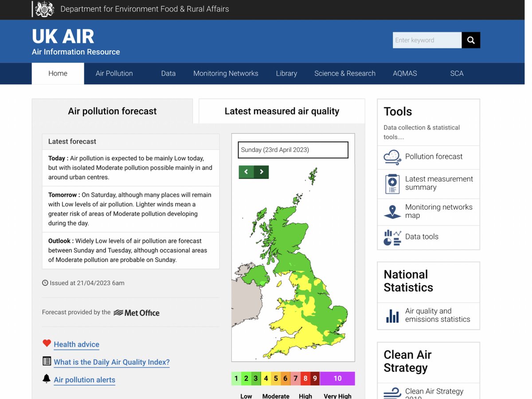Image resolution: width=532 pixels, height=399 pixels.
Task: Click the Today forecast paragraph
Action: (x=130, y=168)
